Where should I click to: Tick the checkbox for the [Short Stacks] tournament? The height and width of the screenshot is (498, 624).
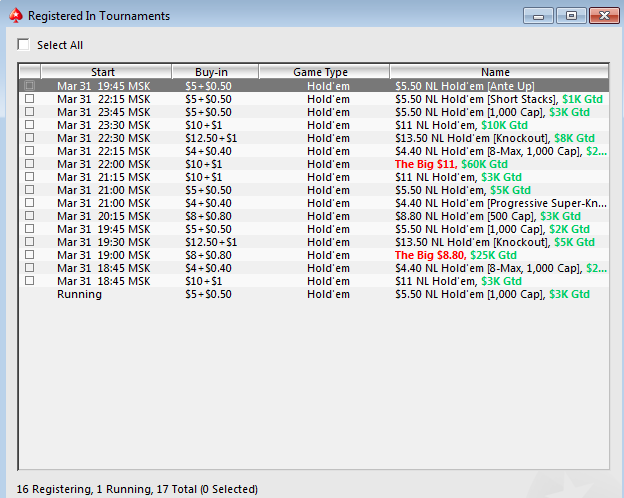coord(29,99)
